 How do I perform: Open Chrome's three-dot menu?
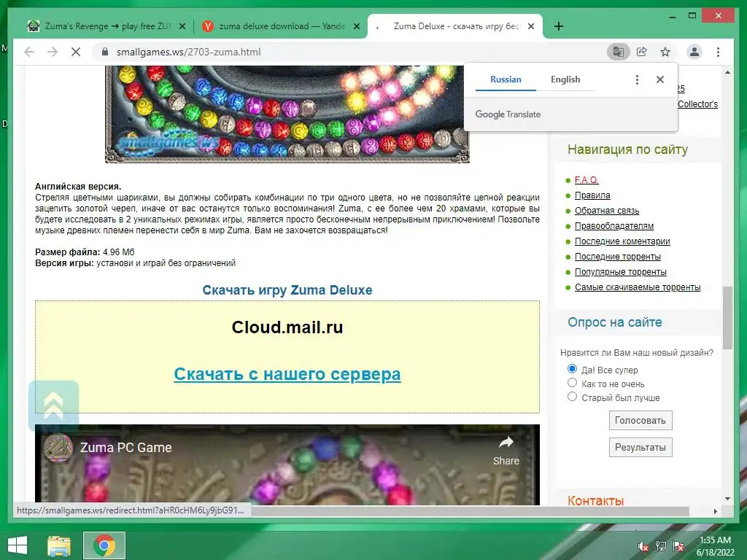718,52
